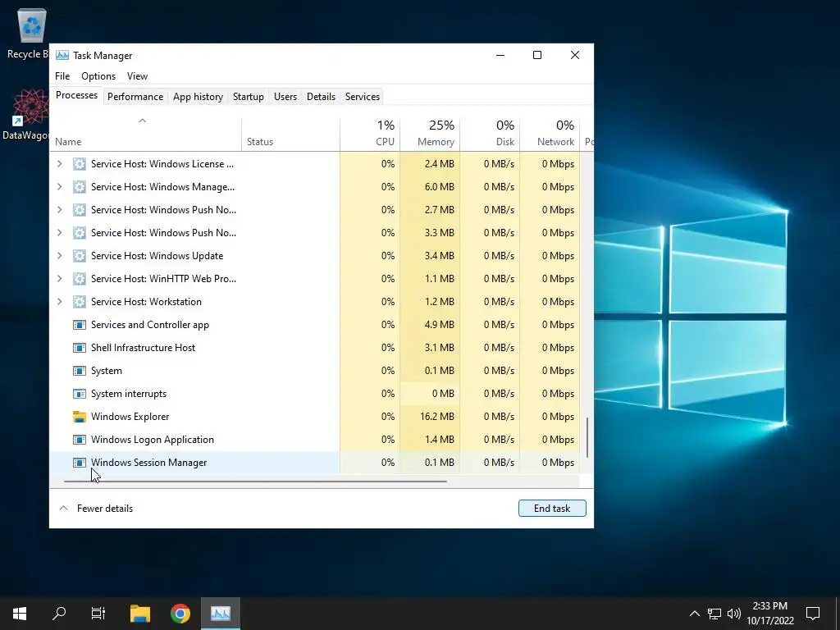Open the network status tray icon

click(714, 614)
